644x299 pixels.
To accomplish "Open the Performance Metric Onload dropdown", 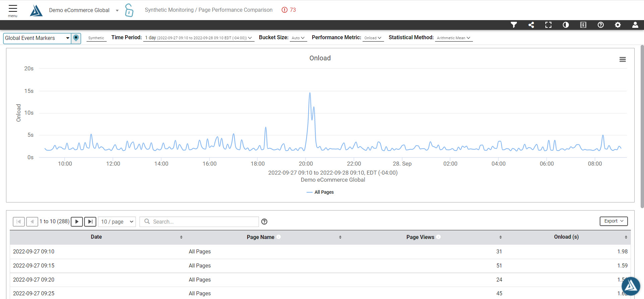I will coord(373,38).
